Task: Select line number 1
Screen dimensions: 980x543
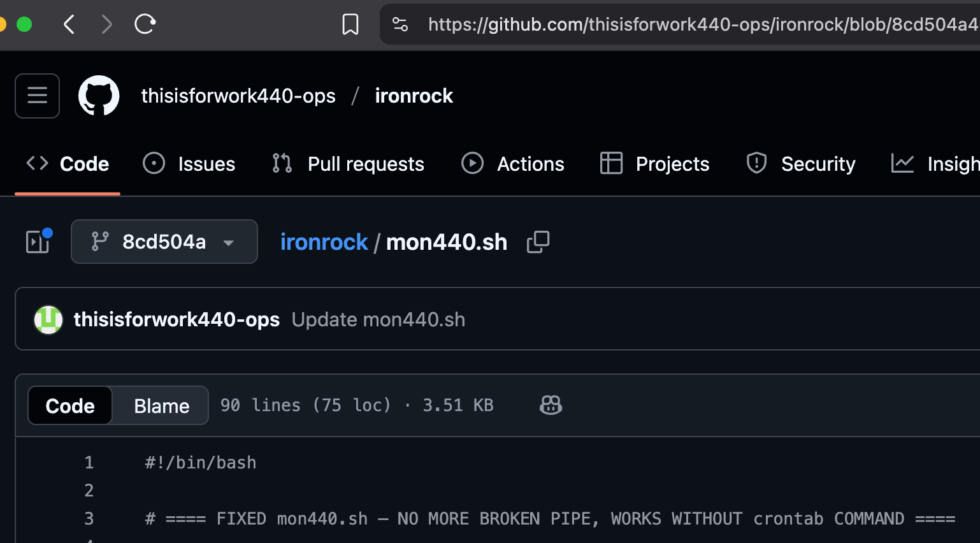Action: (89, 463)
